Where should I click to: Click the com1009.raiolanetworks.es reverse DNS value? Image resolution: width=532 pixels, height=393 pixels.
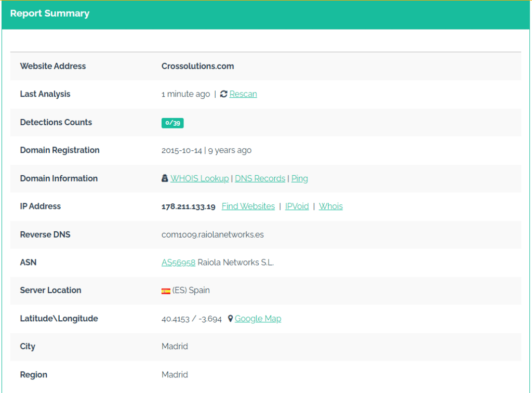pyautogui.click(x=212, y=234)
